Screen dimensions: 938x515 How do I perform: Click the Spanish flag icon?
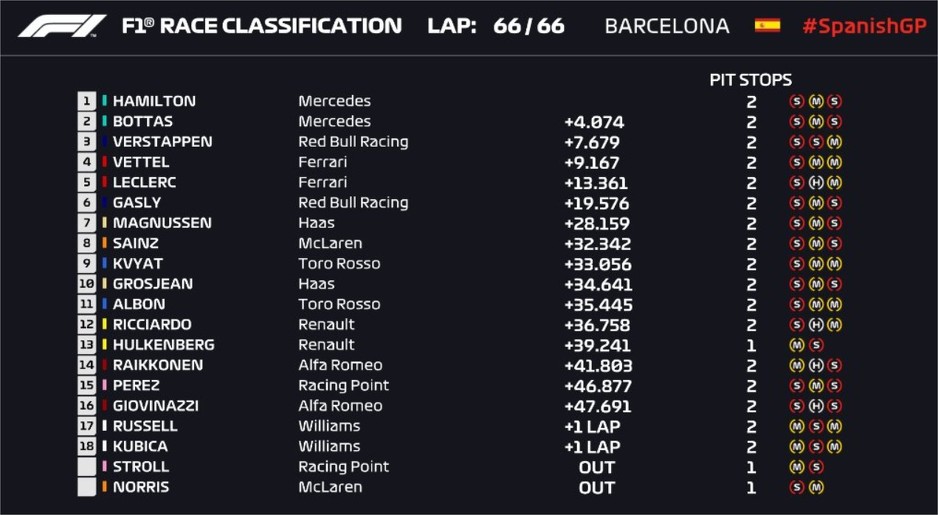tap(767, 26)
